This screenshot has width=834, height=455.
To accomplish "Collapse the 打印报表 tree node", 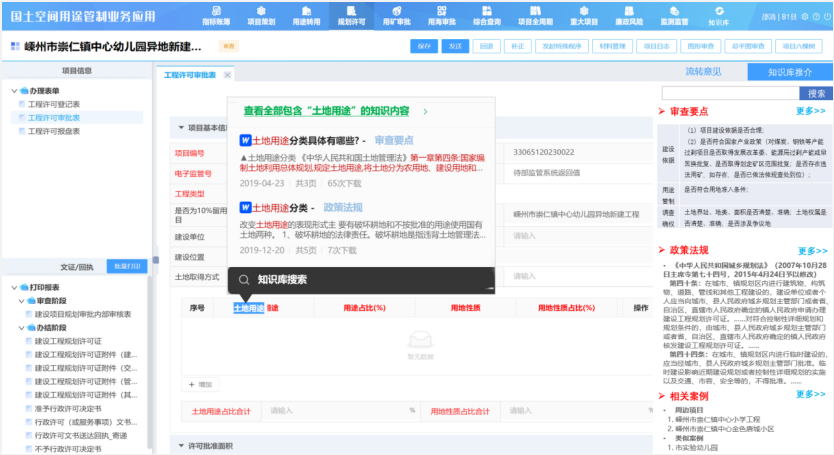I will pos(12,287).
